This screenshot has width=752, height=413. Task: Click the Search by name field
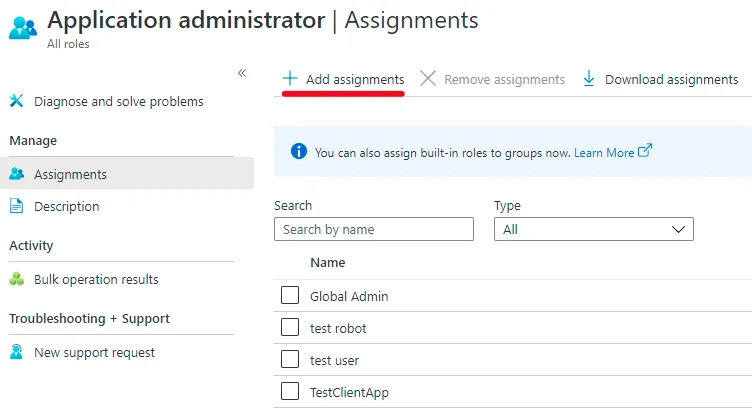pyautogui.click(x=373, y=229)
